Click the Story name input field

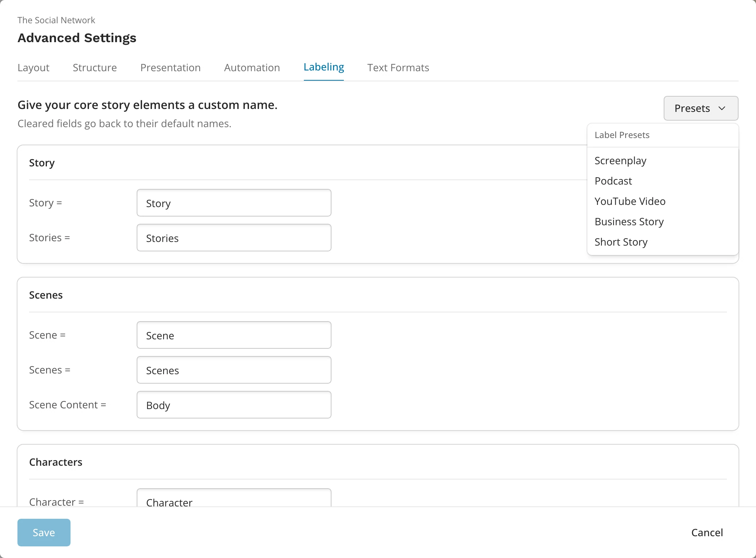pyautogui.click(x=234, y=203)
